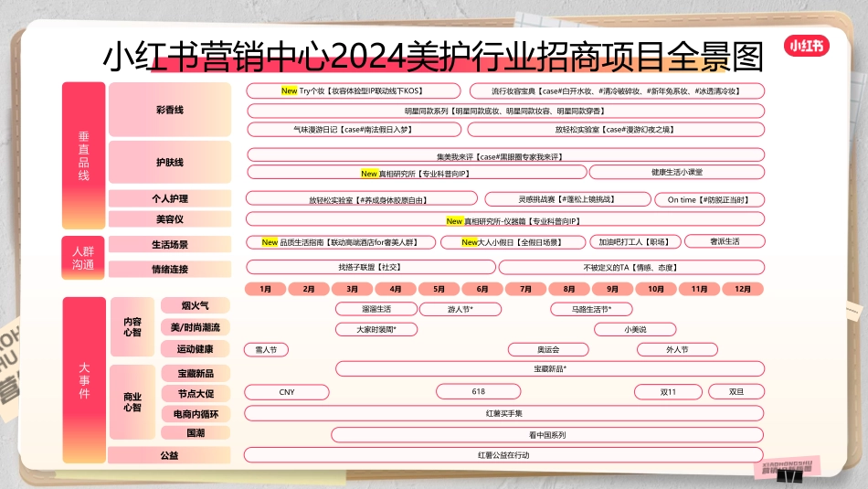Click the 公益 label
The width and height of the screenshot is (868, 489).
(x=169, y=455)
